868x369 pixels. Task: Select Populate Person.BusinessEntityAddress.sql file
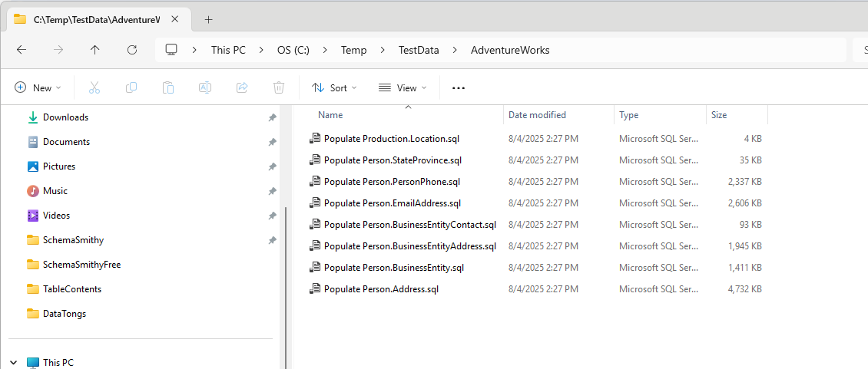pos(410,246)
